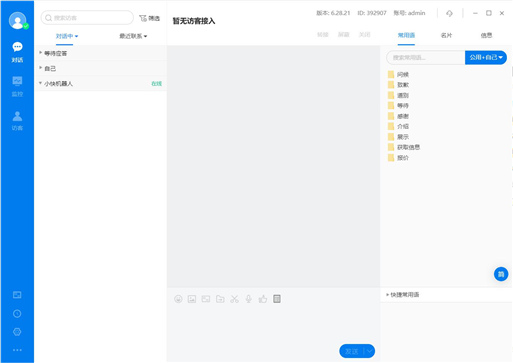Viewport: 513px width, 363px height.
Task: Click the 报价 folder icon
Action: [391, 158]
